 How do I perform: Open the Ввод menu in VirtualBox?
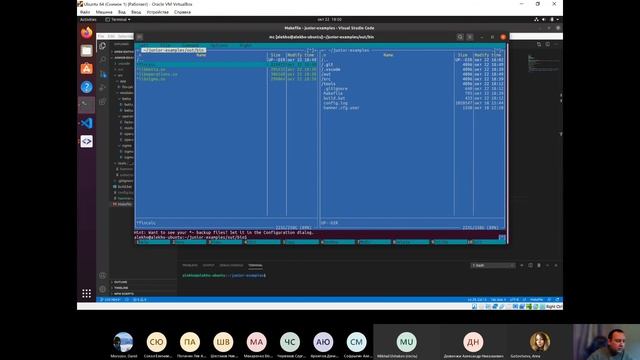coord(136,12)
